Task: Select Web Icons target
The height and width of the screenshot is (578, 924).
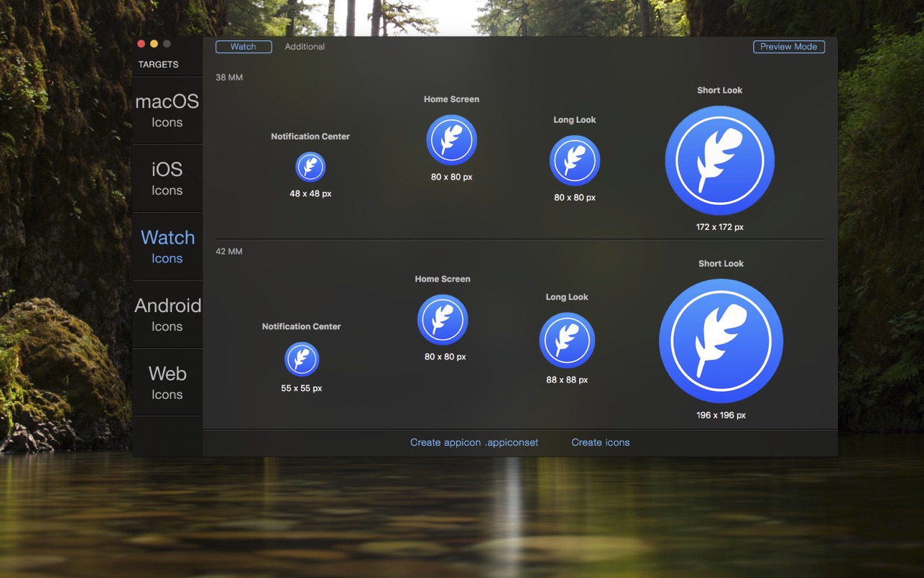Action: 167,382
